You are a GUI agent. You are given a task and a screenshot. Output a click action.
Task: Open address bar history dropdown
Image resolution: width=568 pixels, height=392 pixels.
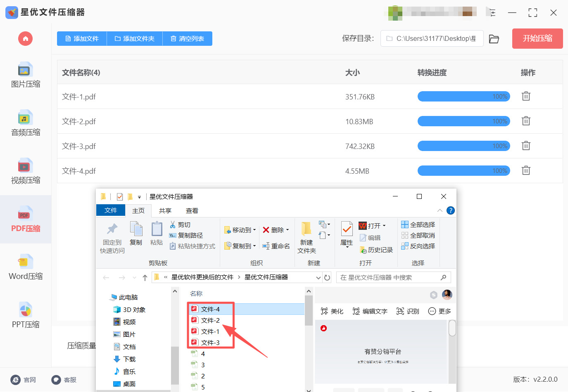point(318,278)
